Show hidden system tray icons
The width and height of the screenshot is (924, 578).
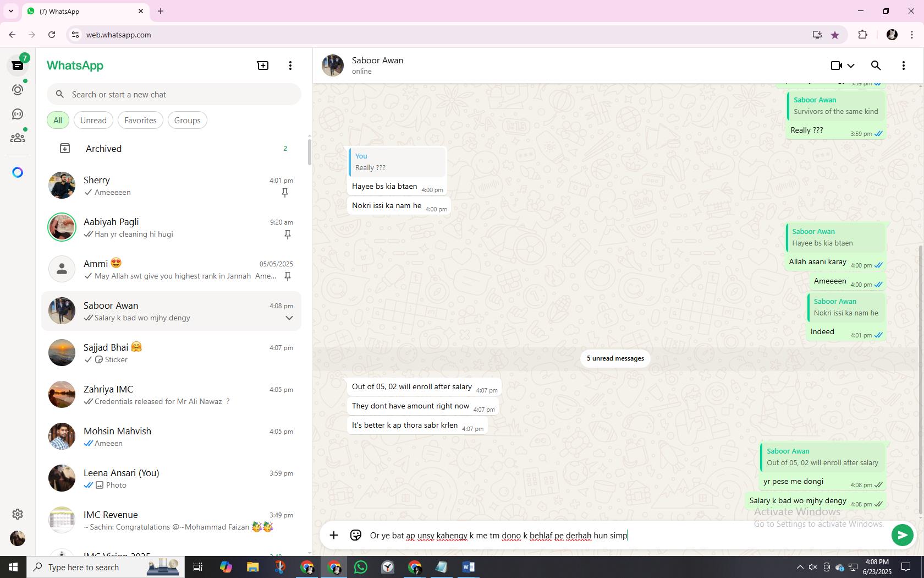[800, 567]
